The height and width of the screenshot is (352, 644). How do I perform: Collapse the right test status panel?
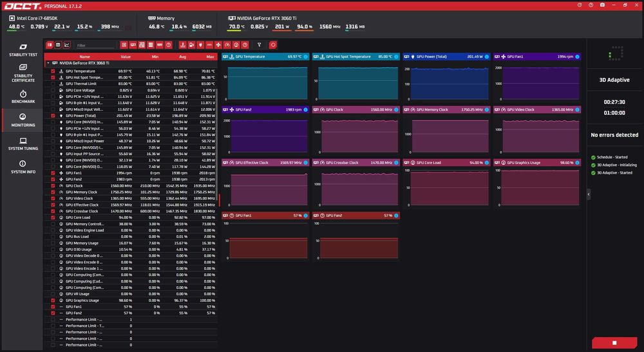589,194
